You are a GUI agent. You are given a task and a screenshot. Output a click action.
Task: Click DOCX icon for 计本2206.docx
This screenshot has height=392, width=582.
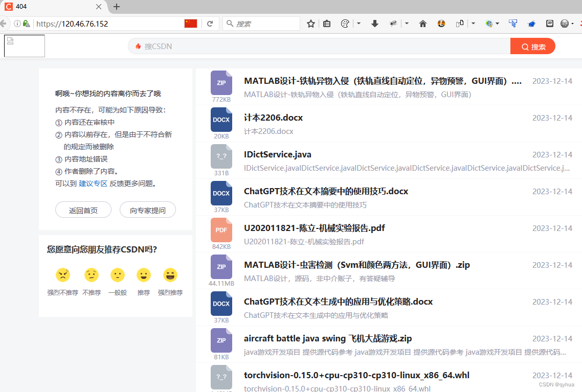[x=221, y=120]
